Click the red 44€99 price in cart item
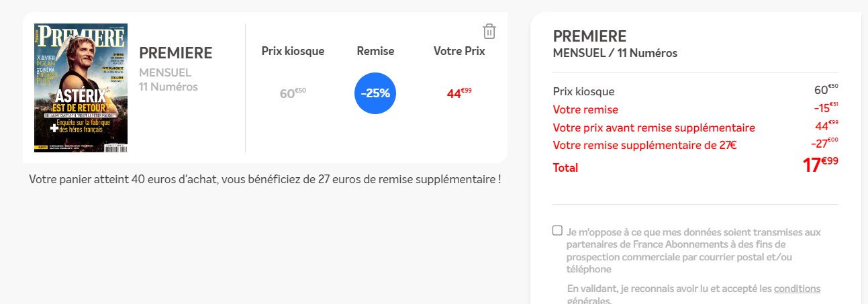Image resolution: width=868 pixels, height=304 pixels. tap(459, 93)
